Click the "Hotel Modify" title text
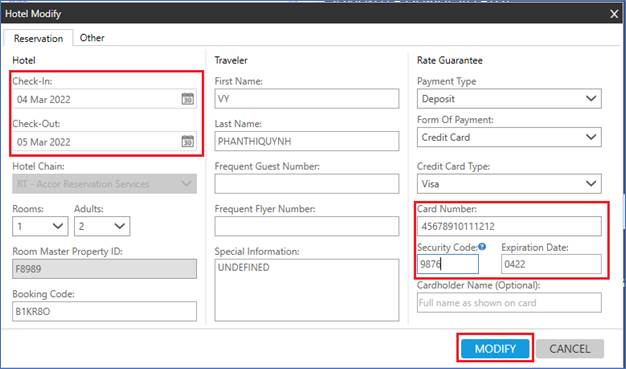The height and width of the screenshot is (369, 626). (33, 14)
